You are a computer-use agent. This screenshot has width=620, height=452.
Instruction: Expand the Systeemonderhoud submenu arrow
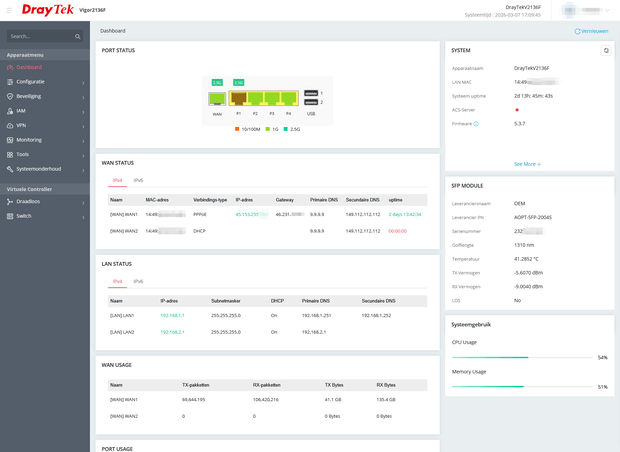click(x=83, y=170)
